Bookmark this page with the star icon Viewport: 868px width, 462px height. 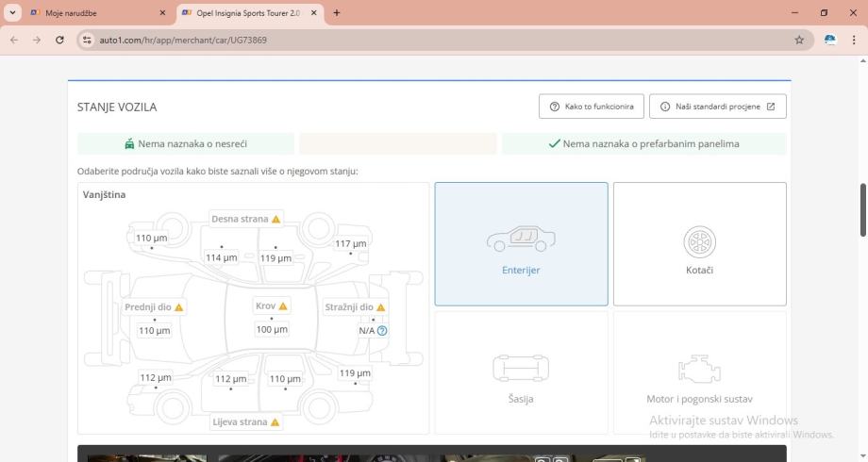799,40
